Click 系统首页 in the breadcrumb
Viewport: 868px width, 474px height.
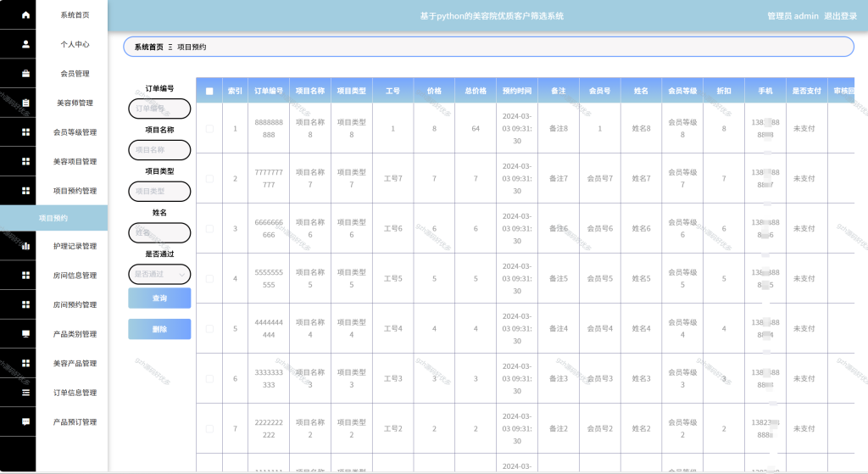[149, 47]
